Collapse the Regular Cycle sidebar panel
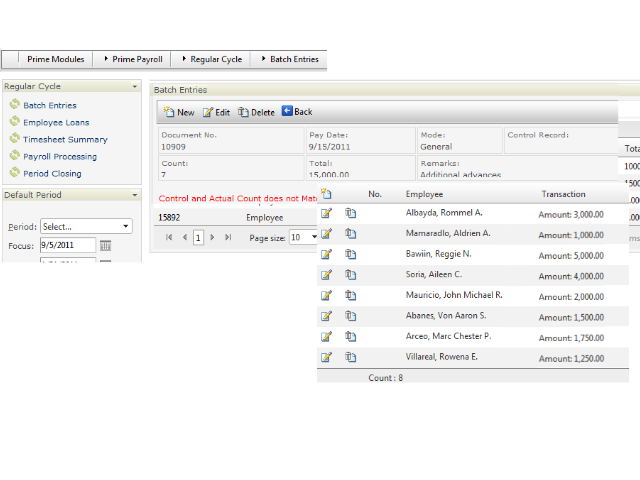Screen dimensions: 640x480 coord(135,86)
